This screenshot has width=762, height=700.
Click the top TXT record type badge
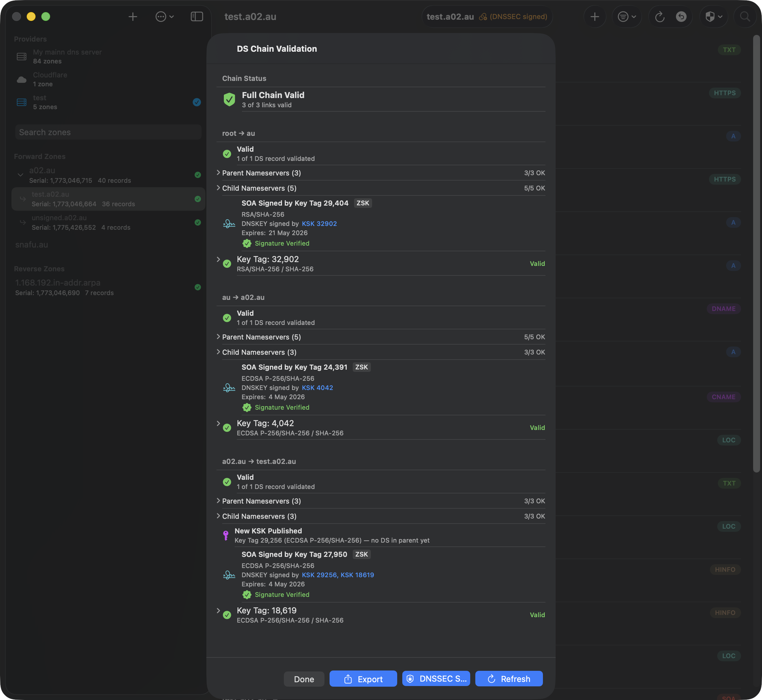click(x=729, y=50)
